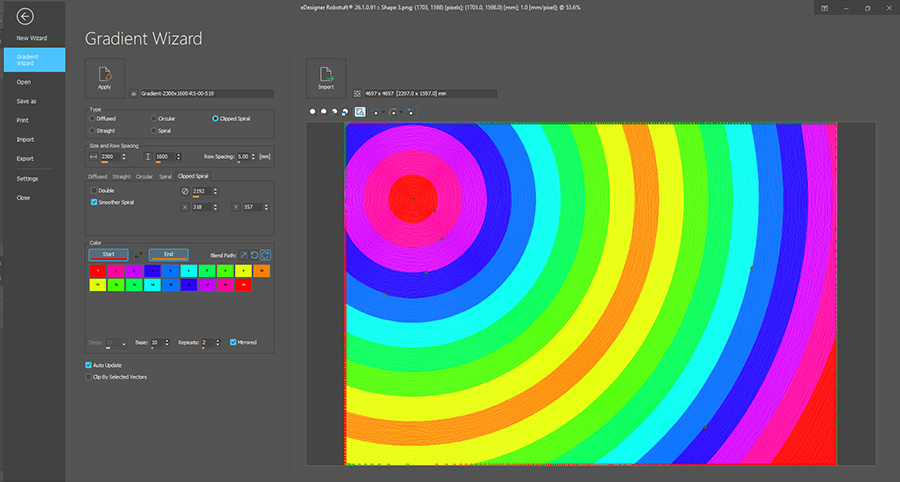Screen dimensions: 900x482
Task: Switch to the Circular settings tab
Action: 144,177
